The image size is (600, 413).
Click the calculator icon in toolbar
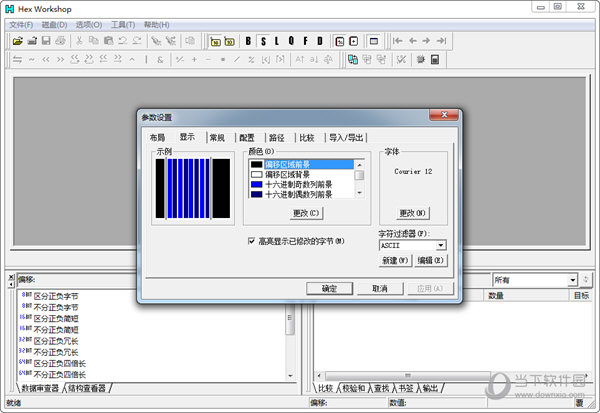[x=435, y=60]
